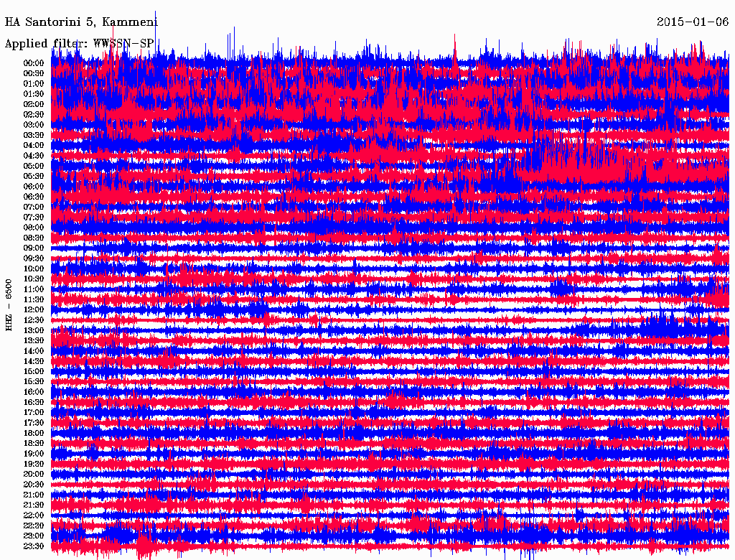Select the 22:00 time label

[34, 515]
